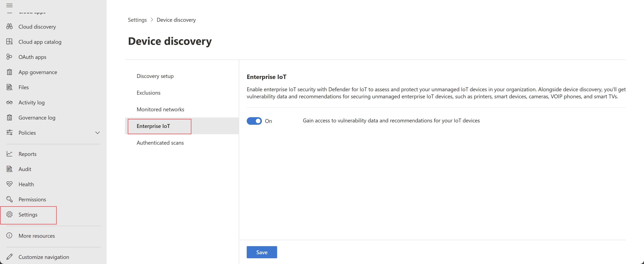Click the Cloud app catalog icon
The image size is (644, 264).
[x=10, y=41]
